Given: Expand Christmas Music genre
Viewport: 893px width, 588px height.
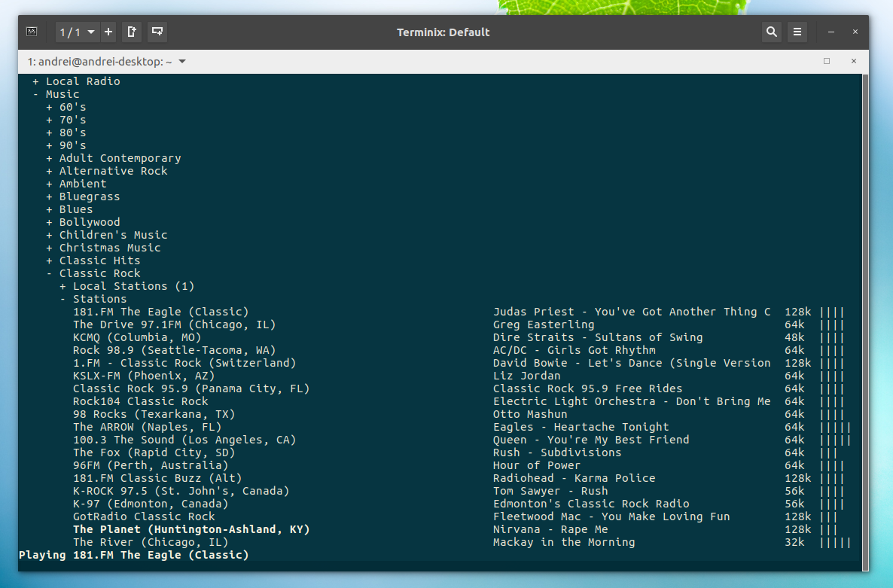Looking at the screenshot, I should (103, 248).
